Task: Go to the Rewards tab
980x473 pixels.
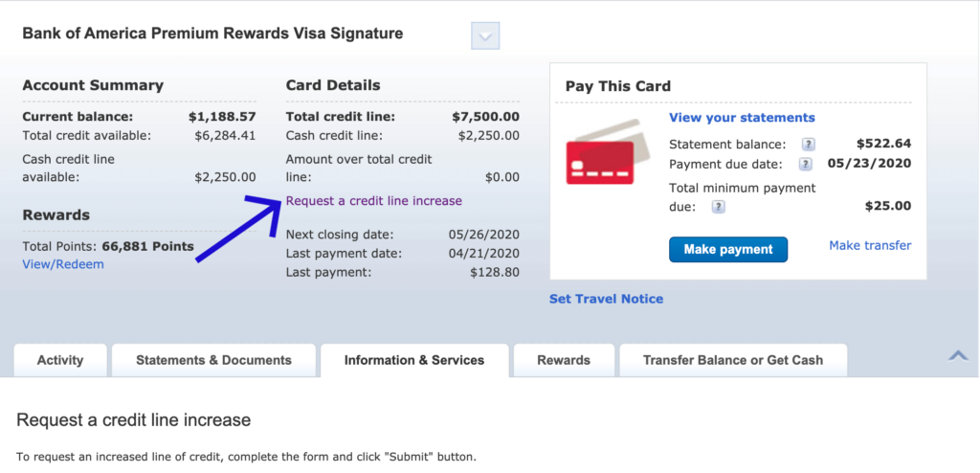Action: click(564, 360)
